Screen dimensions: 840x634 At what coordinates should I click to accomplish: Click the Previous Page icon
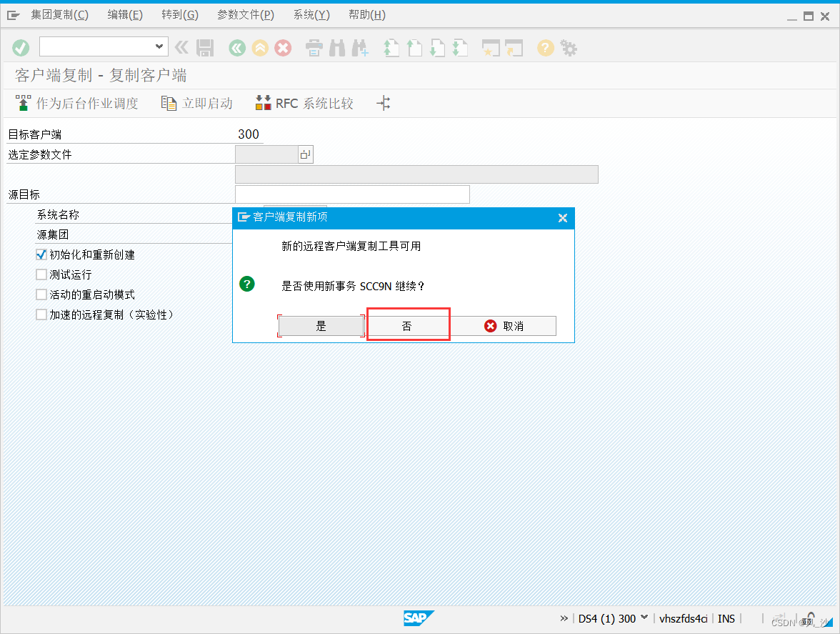click(414, 48)
